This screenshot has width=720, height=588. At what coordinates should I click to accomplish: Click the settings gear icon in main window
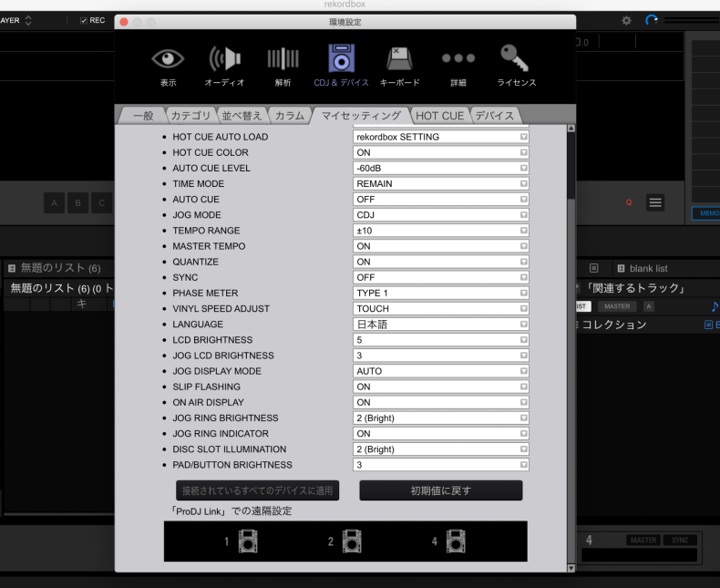(x=626, y=20)
